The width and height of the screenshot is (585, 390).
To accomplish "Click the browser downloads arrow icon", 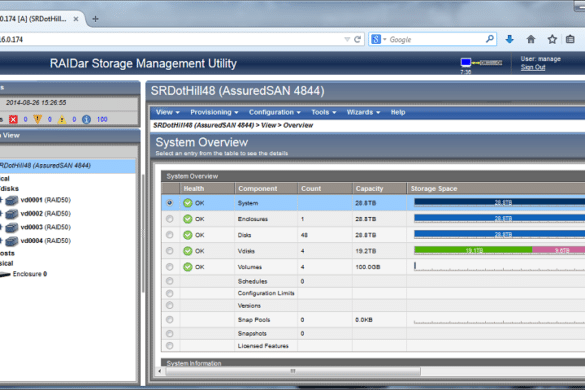I will click(510, 39).
